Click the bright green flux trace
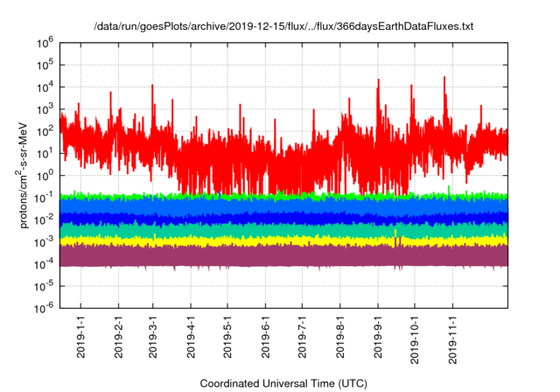 pyautogui.click(x=283, y=196)
